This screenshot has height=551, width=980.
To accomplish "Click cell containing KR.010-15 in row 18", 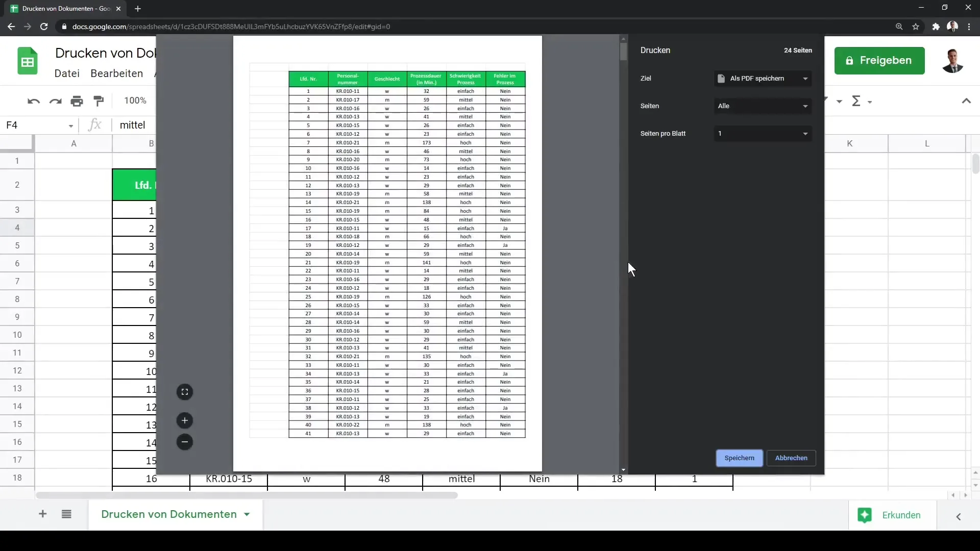I will click(x=229, y=479).
